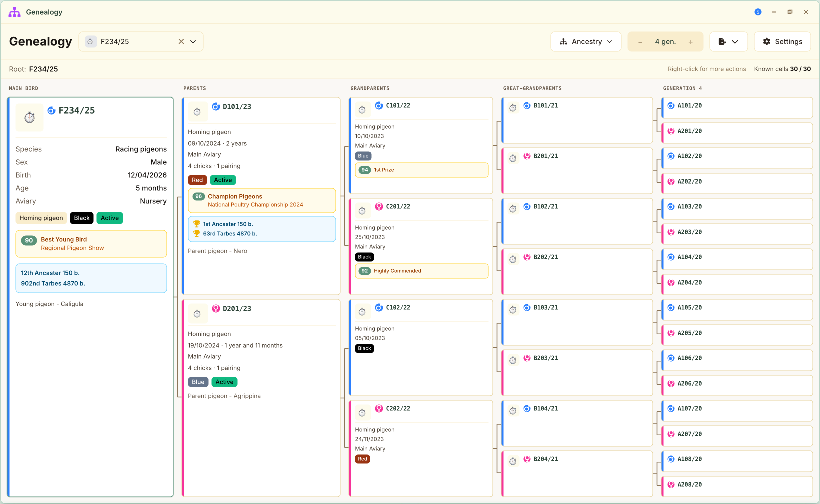
Task: Click the female icon on B204/21 card
Action: pos(527,459)
